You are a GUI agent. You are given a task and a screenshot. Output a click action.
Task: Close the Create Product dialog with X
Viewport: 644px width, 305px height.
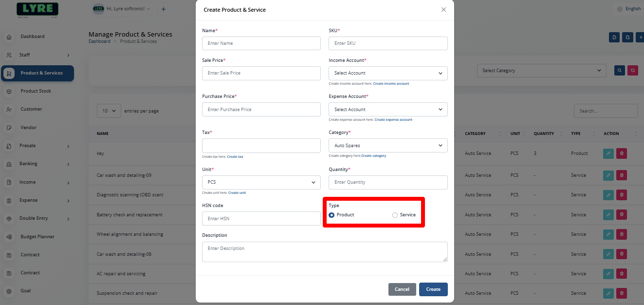(443, 10)
